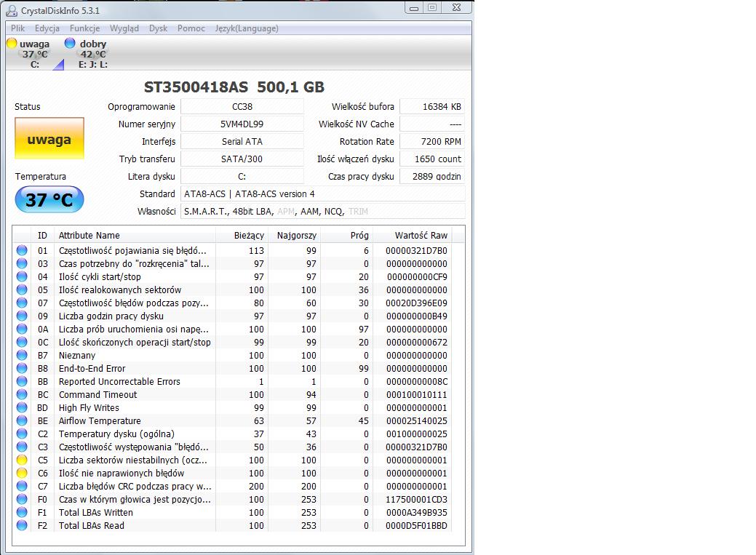
Task: Click the firmware field showing CC38
Action: 242,107
